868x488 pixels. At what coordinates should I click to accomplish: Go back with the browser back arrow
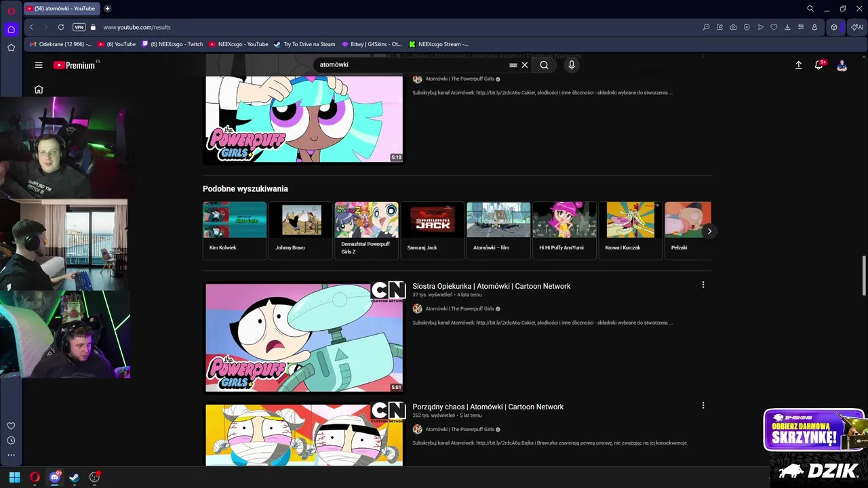pos(31,27)
